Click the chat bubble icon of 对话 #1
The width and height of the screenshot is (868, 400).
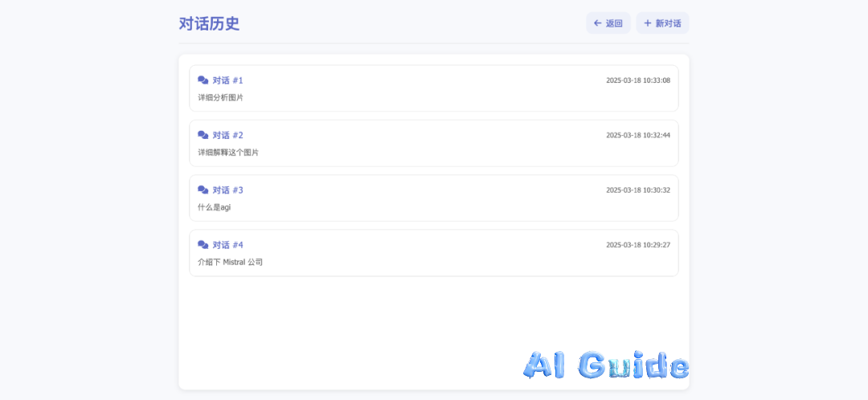[x=203, y=80]
